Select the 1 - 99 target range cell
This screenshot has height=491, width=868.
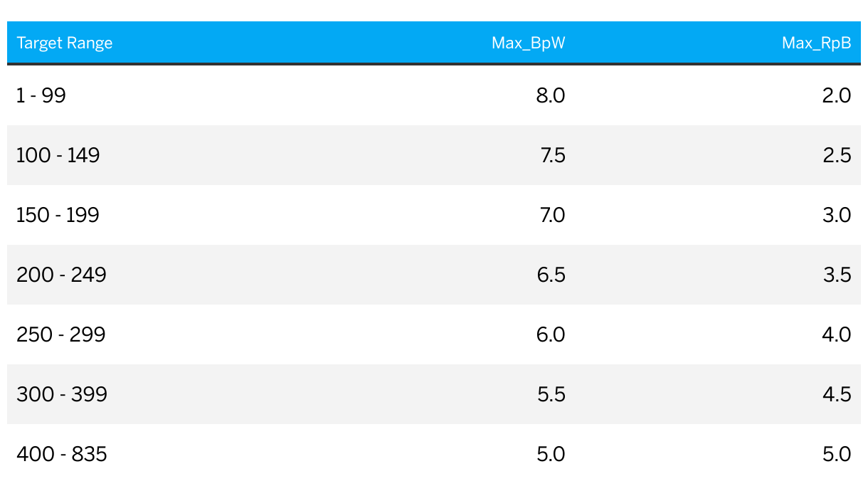pyautogui.click(x=41, y=95)
